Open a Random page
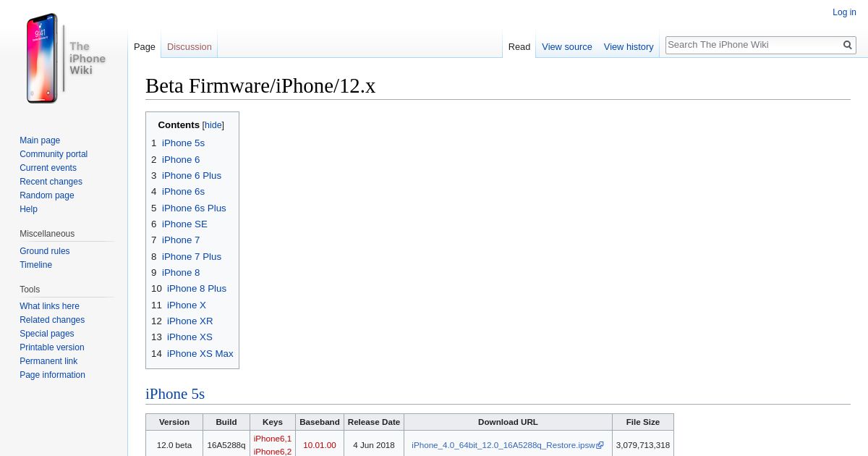Screen dimensions: 868x456 pos(47,195)
